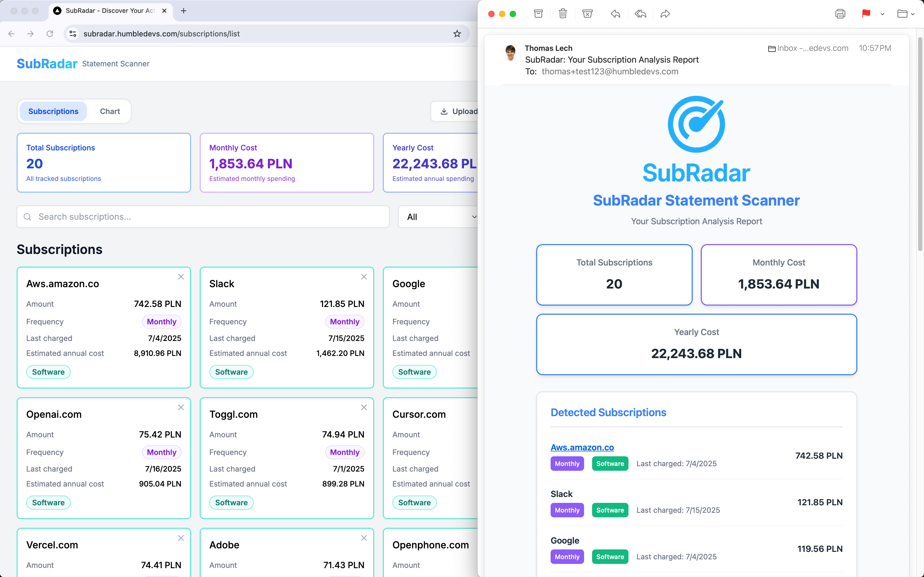
Task: Archive the email in Mail toolbar
Action: pyautogui.click(x=538, y=14)
